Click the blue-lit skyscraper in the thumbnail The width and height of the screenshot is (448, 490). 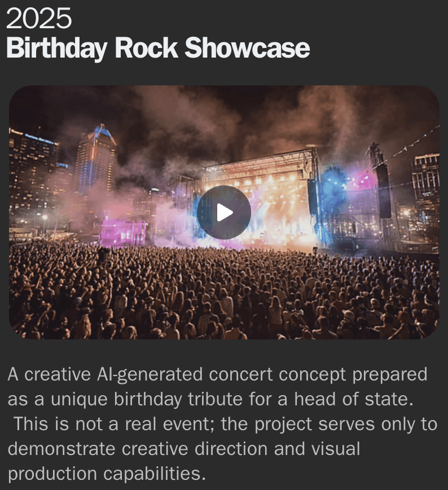click(95, 159)
